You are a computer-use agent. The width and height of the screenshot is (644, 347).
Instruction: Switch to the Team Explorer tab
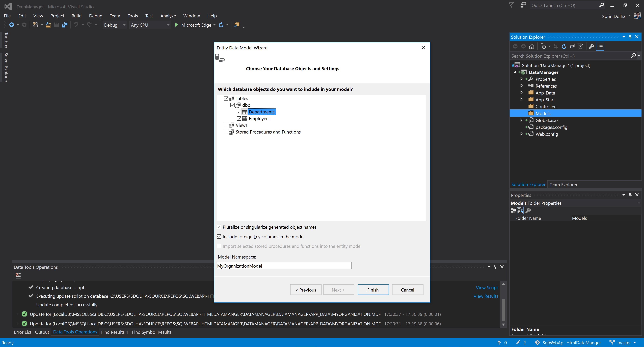[563, 185]
